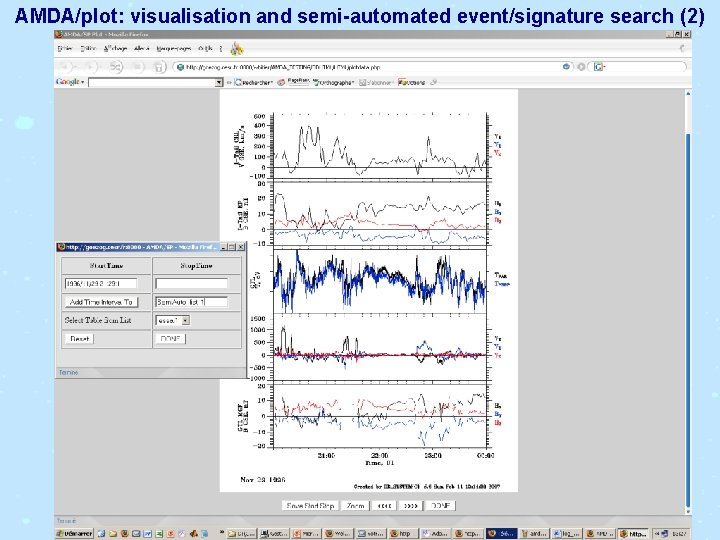Click the system tray clock
Screen dimensions: 720x540
[x=680, y=534]
